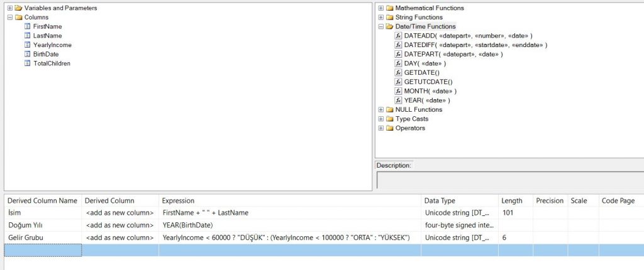Image resolution: width=644 pixels, height=270 pixels.
Task: Select the GETDATE() function text
Action: pyautogui.click(x=422, y=73)
